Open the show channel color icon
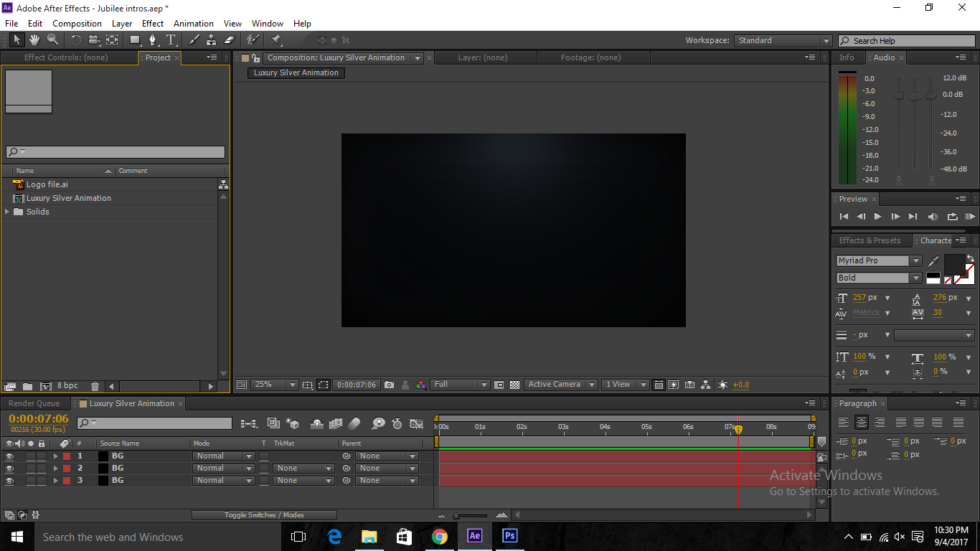980x551 pixels. [421, 385]
